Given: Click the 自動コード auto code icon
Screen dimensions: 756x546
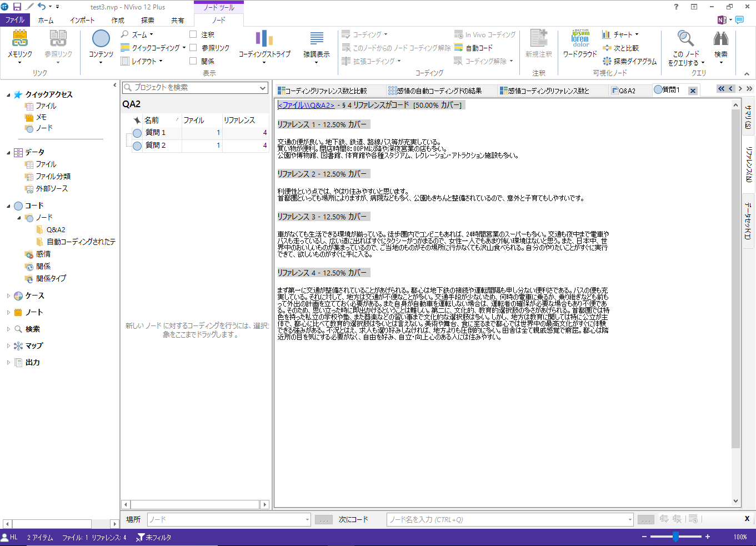Looking at the screenshot, I should [x=459, y=48].
